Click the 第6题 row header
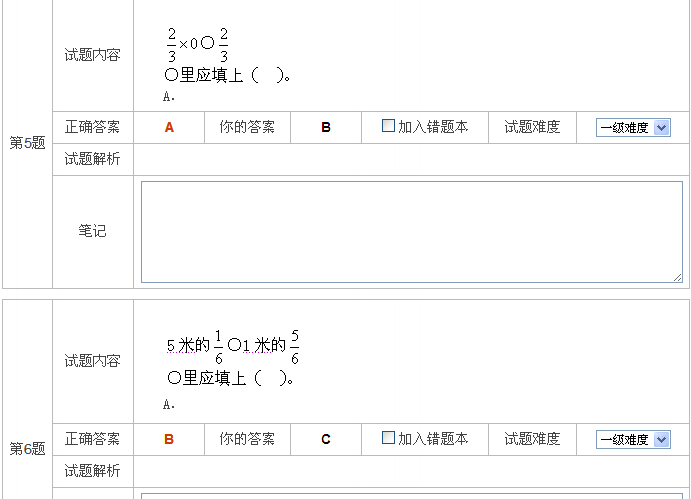Image resolution: width=691 pixels, height=499 pixels. tap(27, 449)
